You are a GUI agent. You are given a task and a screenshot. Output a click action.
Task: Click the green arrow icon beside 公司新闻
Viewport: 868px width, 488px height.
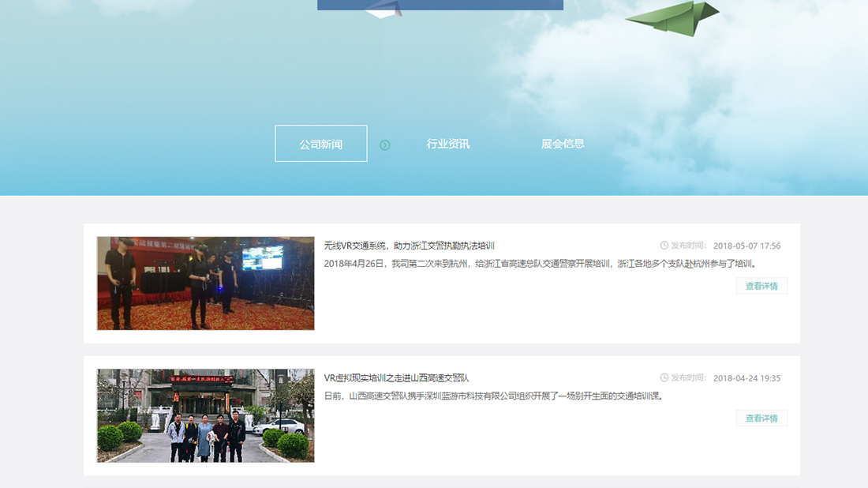[x=386, y=144]
